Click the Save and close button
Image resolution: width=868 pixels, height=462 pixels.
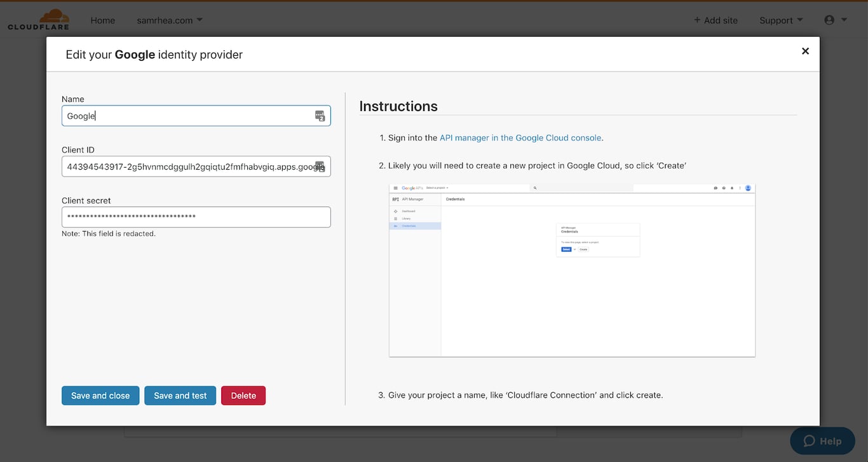100,395
